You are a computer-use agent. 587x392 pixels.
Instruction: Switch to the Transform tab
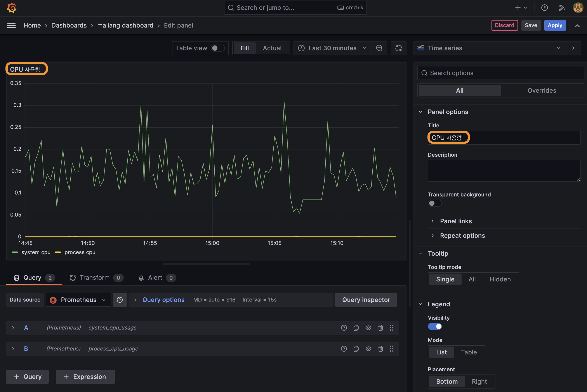click(x=94, y=278)
